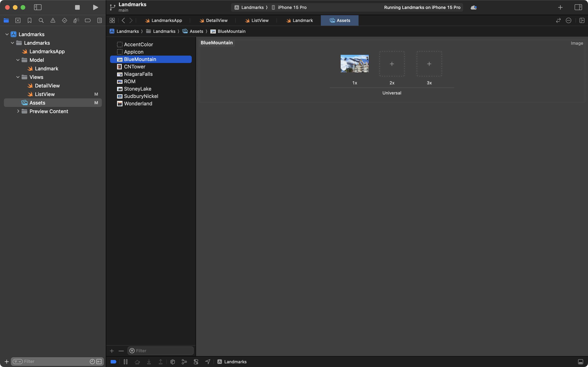Stop the running Landmarks app
This screenshot has height=367, width=588.
click(x=77, y=7)
